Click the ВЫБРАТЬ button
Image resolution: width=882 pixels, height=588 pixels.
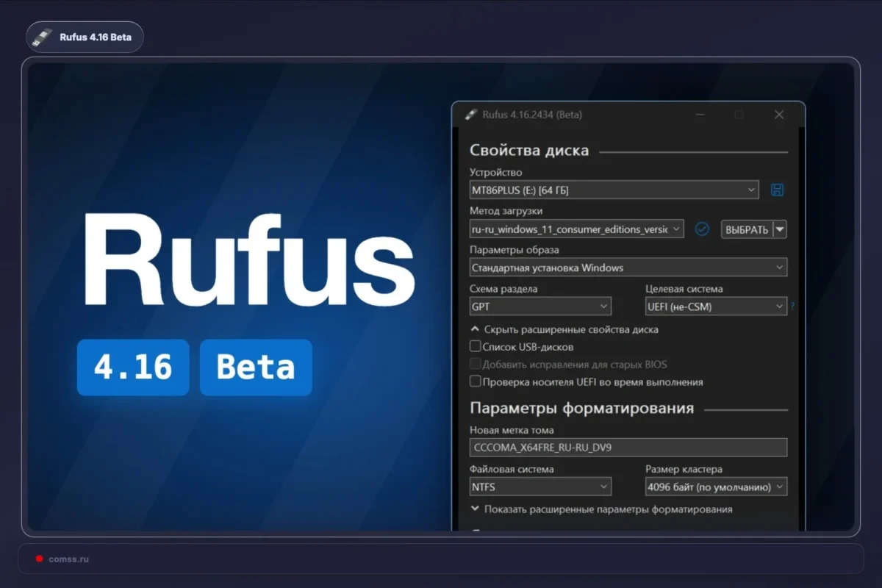click(747, 229)
